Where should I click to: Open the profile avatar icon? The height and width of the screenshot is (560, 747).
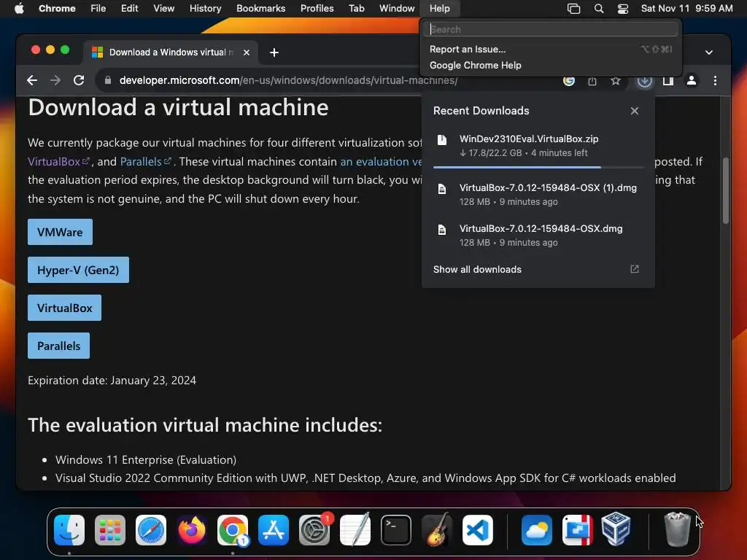tap(692, 80)
